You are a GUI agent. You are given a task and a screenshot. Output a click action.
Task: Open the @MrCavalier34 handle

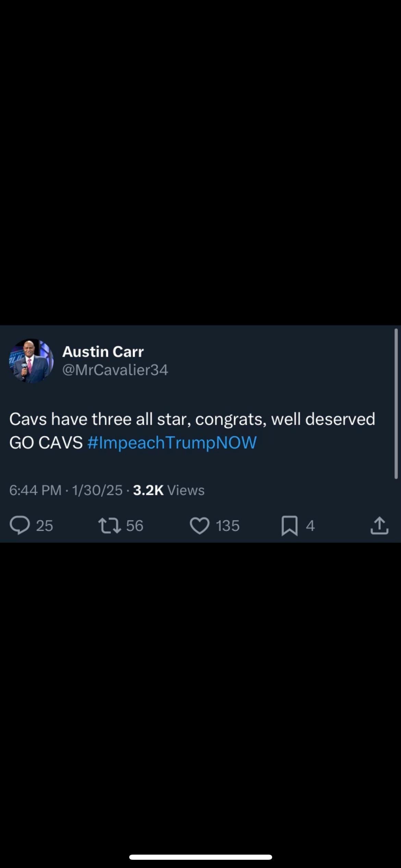click(x=115, y=370)
